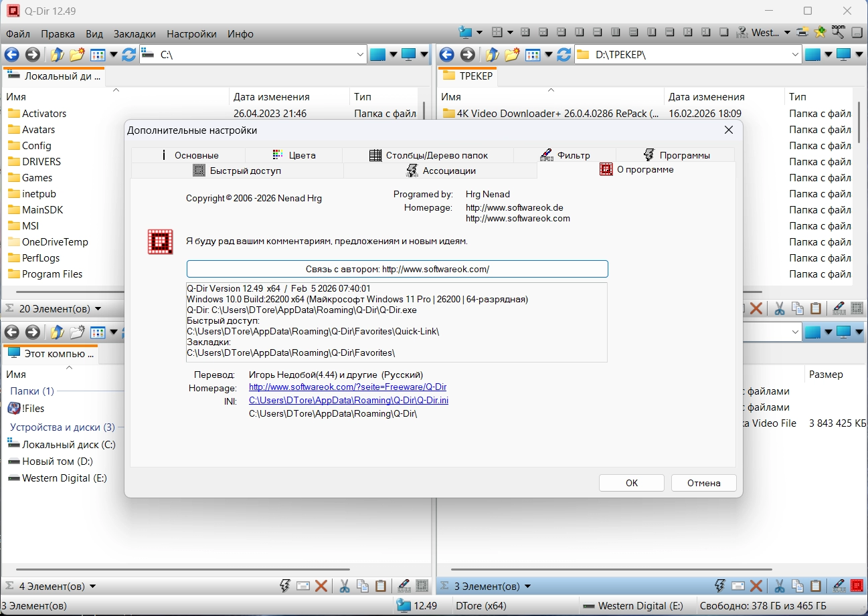This screenshot has width=868, height=616.
Task: Click the copy icon in bottom-right pane status bar
Action: pyautogui.click(x=798, y=587)
